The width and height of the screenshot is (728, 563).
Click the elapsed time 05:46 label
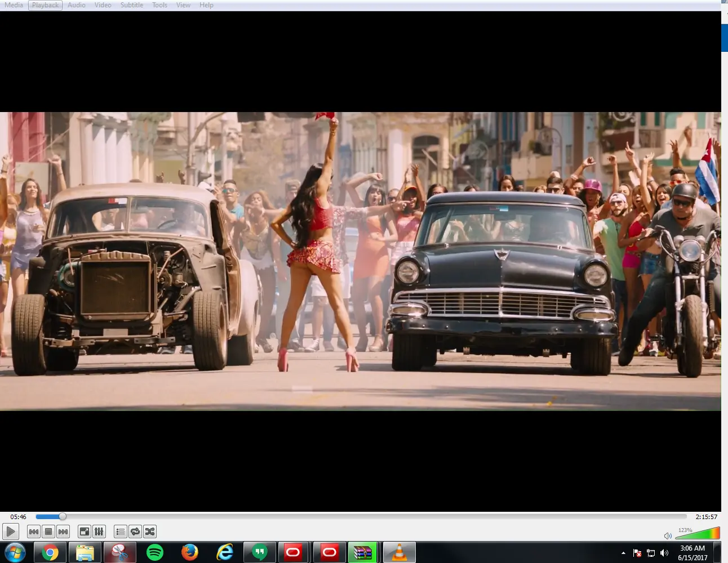18,517
